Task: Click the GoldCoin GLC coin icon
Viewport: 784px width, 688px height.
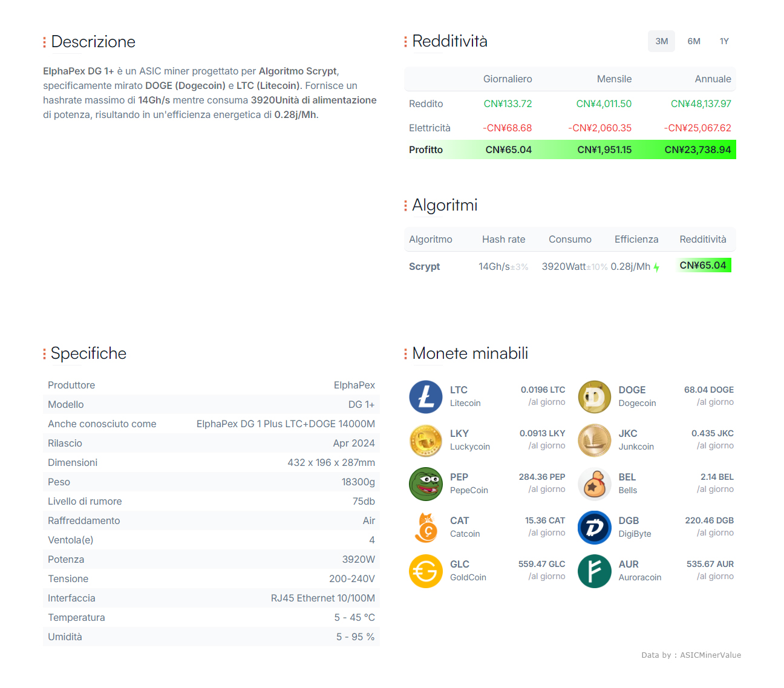Action: pyautogui.click(x=426, y=571)
